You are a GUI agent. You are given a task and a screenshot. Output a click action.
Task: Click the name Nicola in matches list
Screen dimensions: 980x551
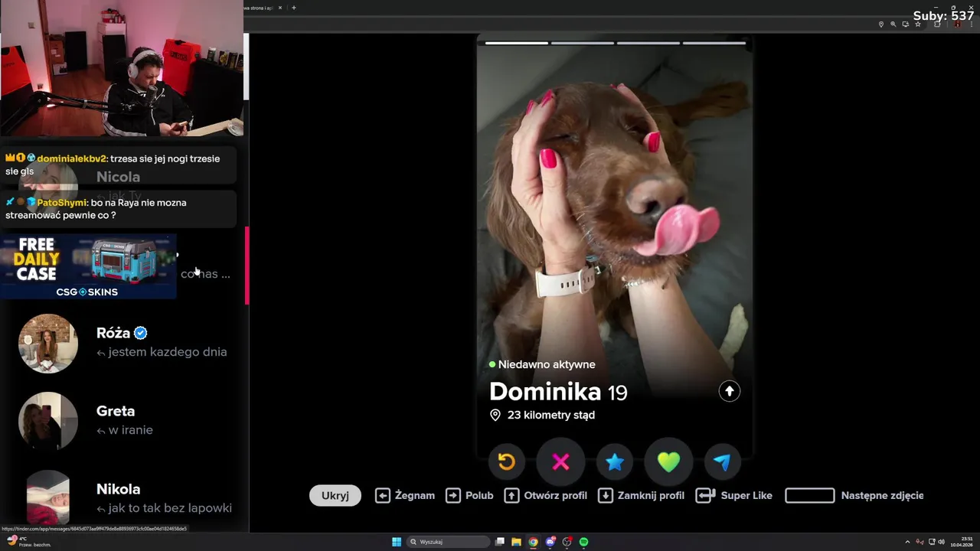click(118, 177)
